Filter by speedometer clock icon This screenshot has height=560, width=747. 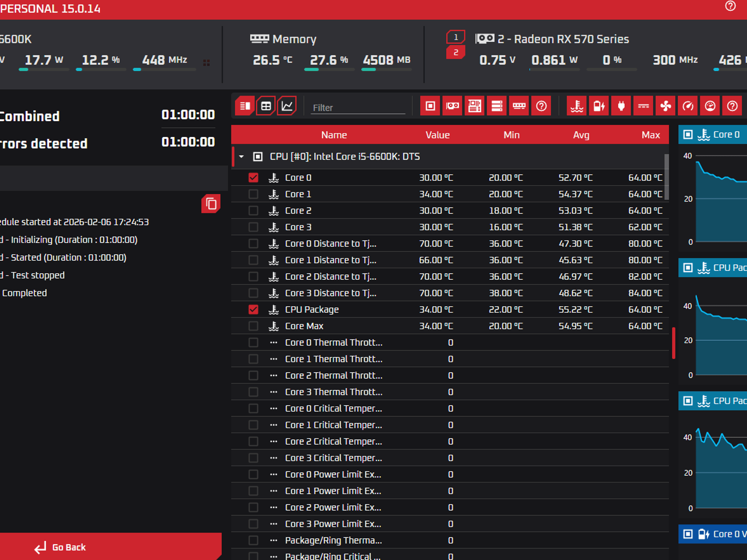[688, 106]
